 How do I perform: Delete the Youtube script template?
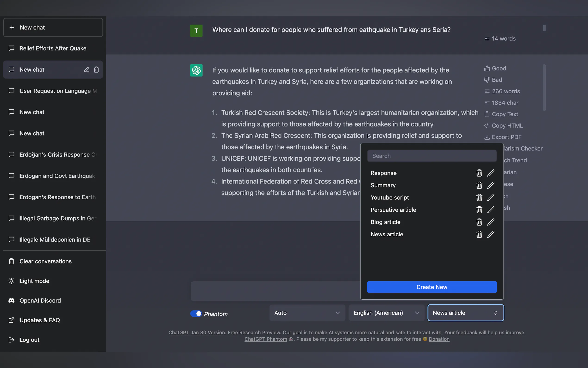click(479, 197)
